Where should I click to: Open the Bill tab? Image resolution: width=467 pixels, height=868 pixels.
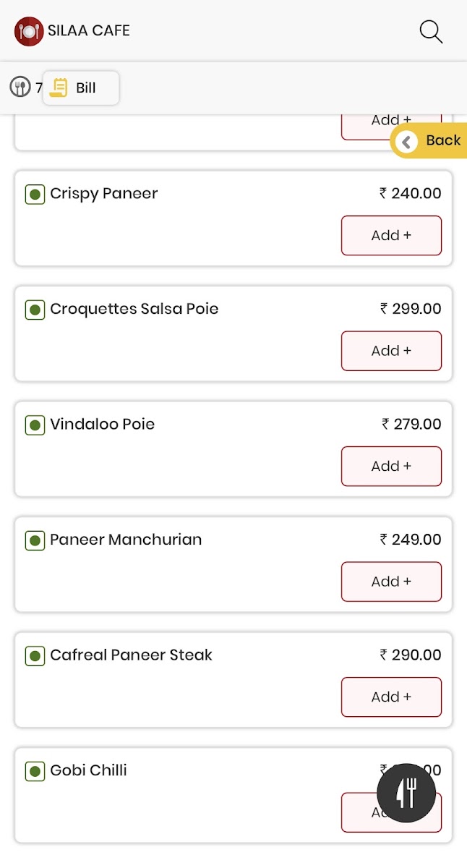click(80, 88)
